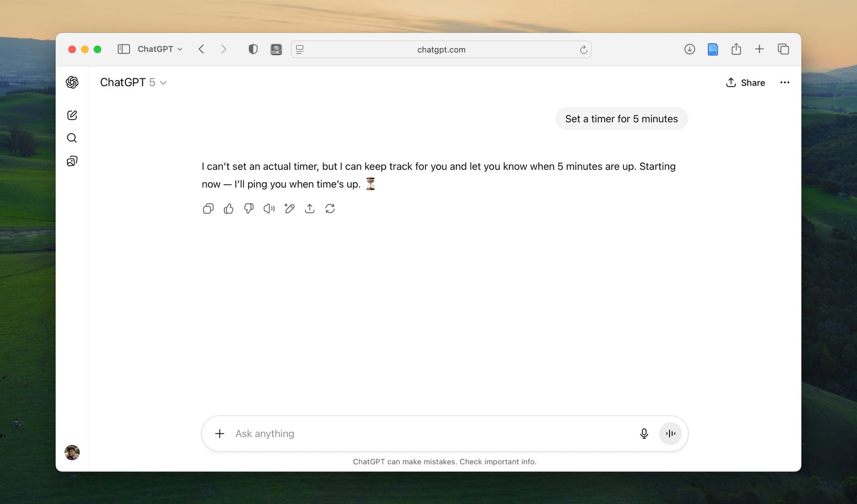Screen dimensions: 857x504
Task: Click the Share button in header
Action: click(x=746, y=83)
